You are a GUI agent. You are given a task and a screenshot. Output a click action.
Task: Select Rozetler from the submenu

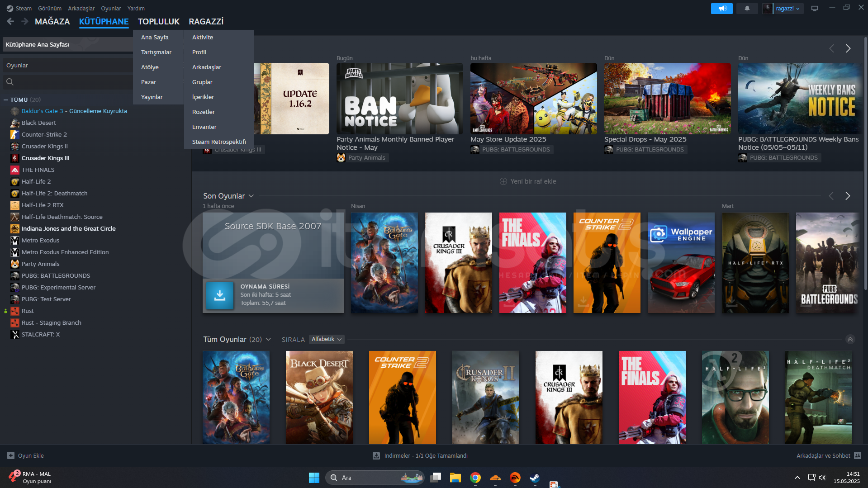coord(204,112)
